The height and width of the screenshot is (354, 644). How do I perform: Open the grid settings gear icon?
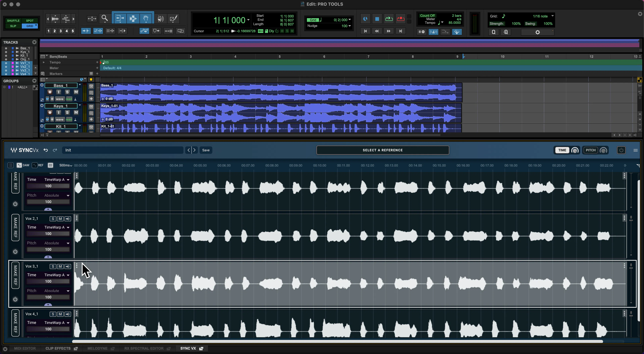(x=538, y=32)
